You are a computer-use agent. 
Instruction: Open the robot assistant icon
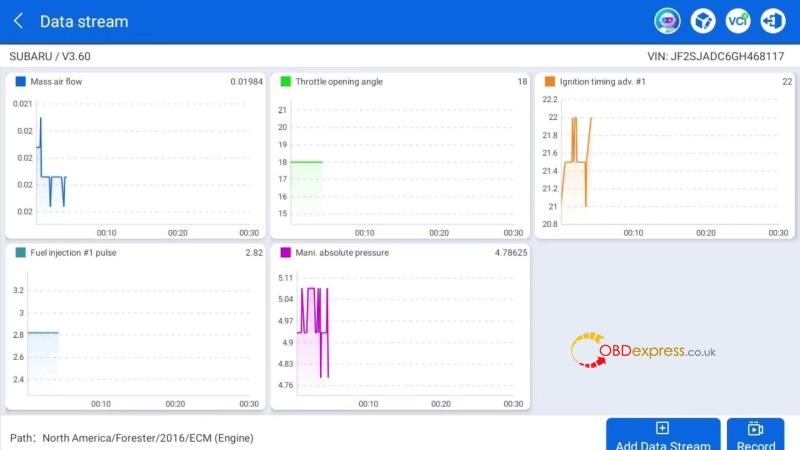pyautogui.click(x=667, y=21)
